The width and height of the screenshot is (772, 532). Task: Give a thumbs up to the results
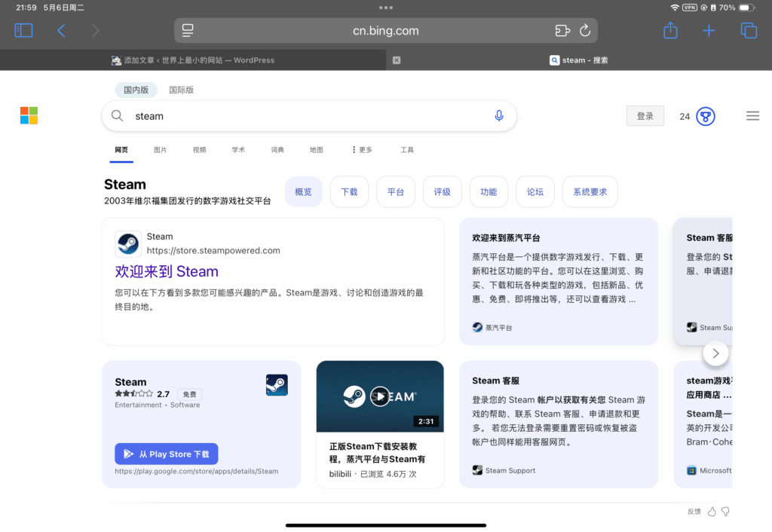(x=712, y=512)
